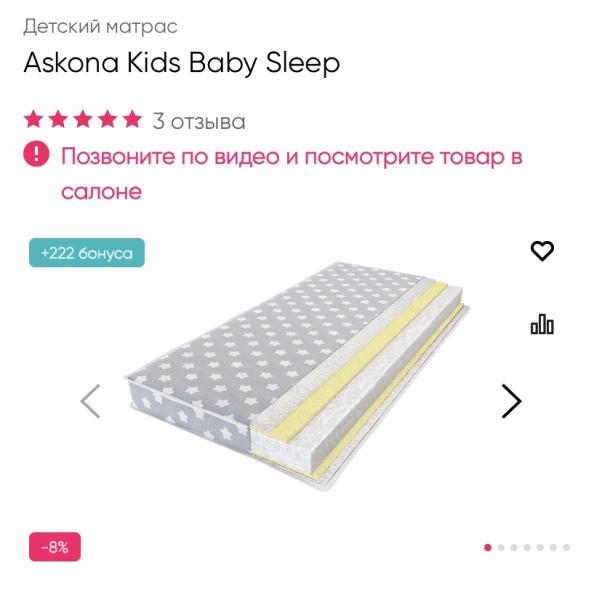Show next product photo with right arrow
601x600 pixels.
pos(512,401)
